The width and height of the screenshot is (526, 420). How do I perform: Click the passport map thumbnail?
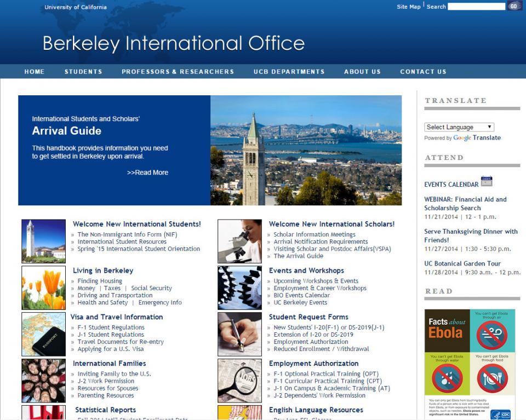coord(44,334)
